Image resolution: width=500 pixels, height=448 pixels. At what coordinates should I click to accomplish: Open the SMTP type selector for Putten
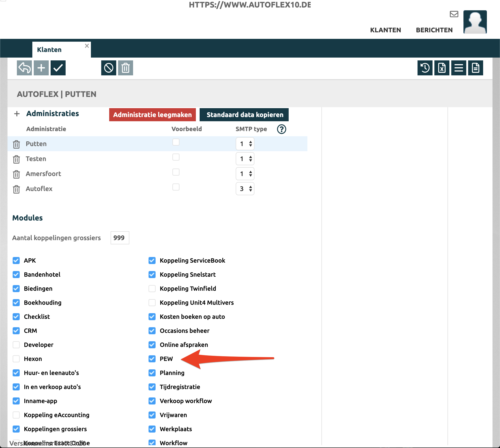(245, 144)
